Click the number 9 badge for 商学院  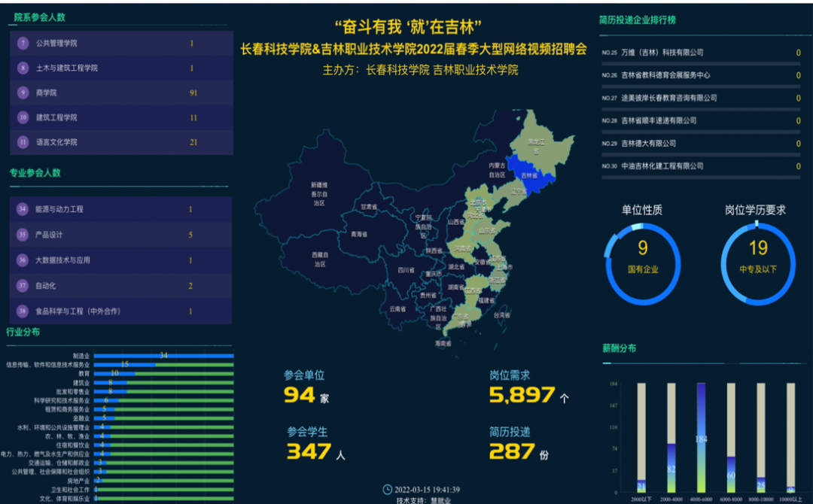(x=23, y=93)
